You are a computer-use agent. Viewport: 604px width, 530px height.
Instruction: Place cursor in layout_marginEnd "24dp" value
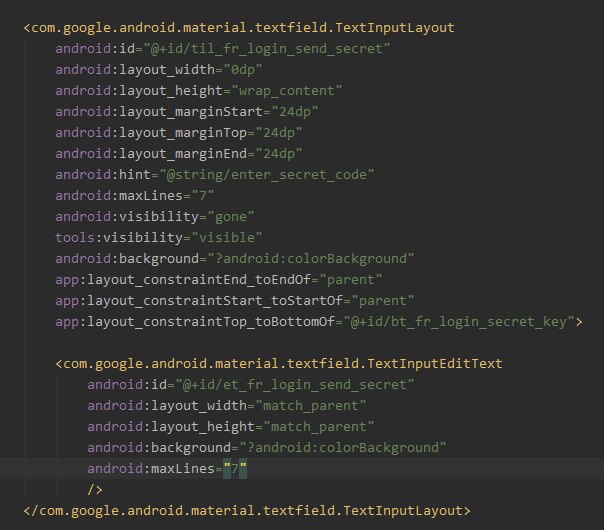click(x=278, y=154)
